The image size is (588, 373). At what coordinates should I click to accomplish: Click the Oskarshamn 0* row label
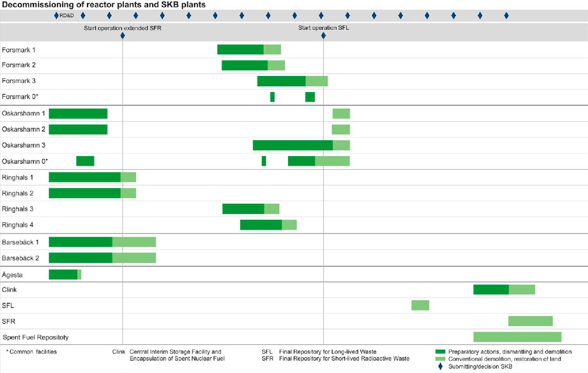[25, 161]
